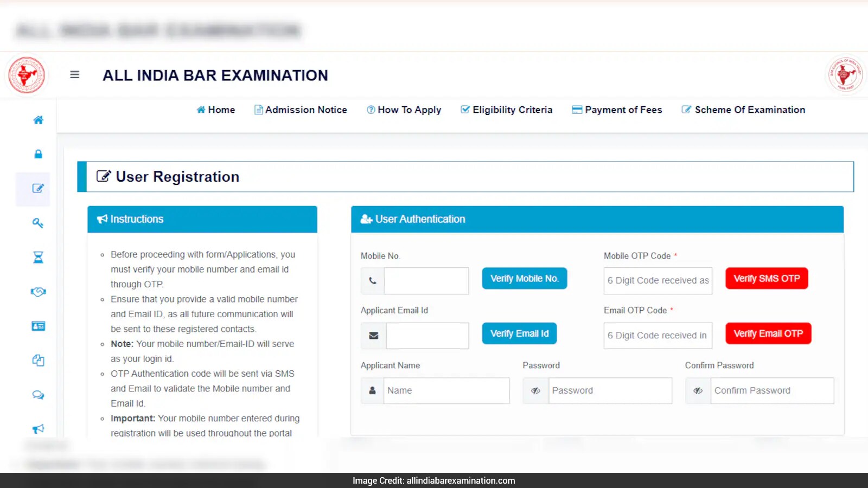
Task: Click the Bar Council logo at top left
Action: click(x=27, y=75)
